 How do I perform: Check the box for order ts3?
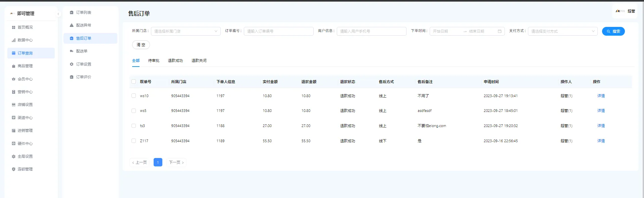click(134, 126)
